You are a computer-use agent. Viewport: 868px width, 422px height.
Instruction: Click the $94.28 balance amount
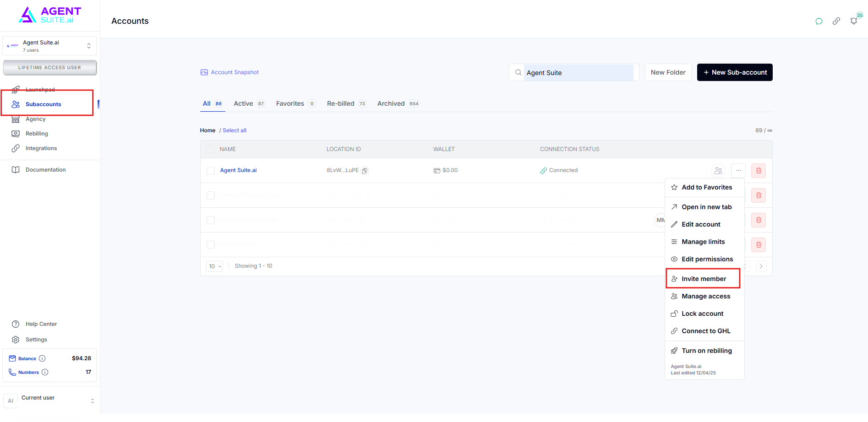click(x=82, y=358)
